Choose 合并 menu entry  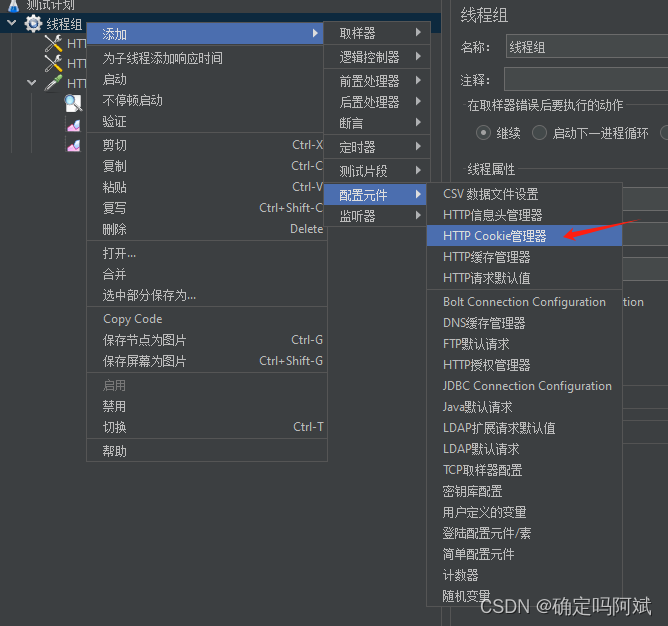point(206,274)
